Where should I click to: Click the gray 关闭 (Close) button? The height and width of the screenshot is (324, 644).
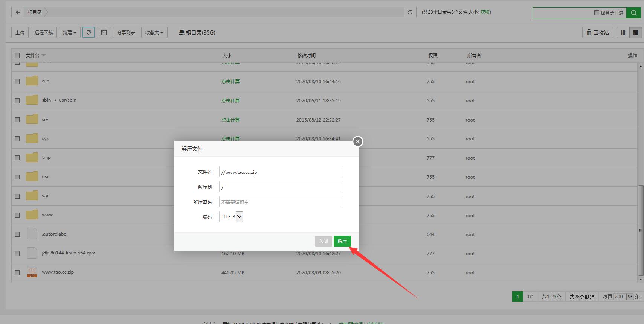click(x=323, y=241)
